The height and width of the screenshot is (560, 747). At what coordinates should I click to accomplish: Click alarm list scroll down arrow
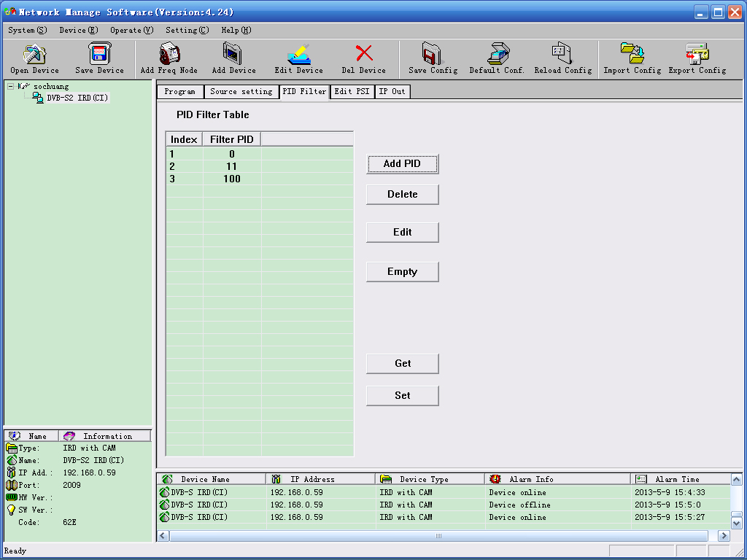tap(737, 524)
